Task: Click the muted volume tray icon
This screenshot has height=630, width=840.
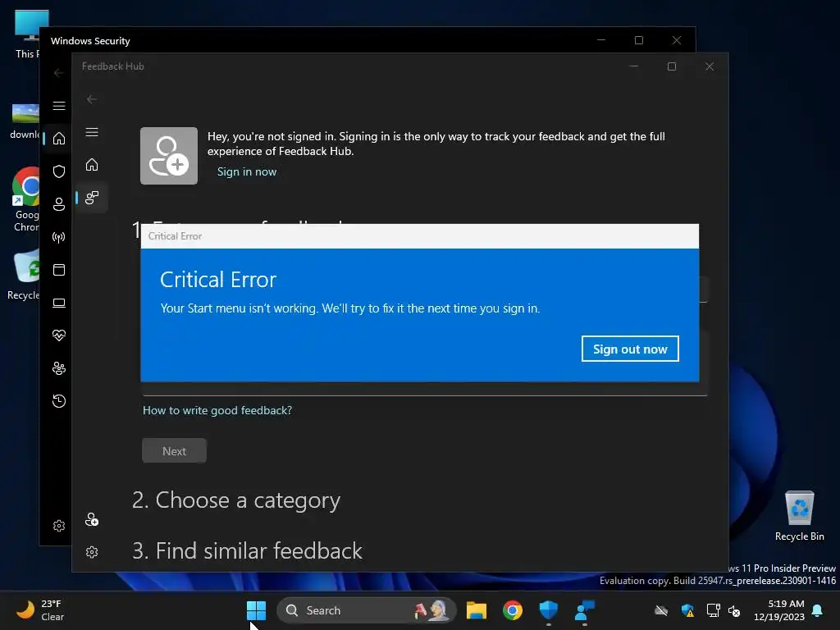Action: (x=734, y=610)
